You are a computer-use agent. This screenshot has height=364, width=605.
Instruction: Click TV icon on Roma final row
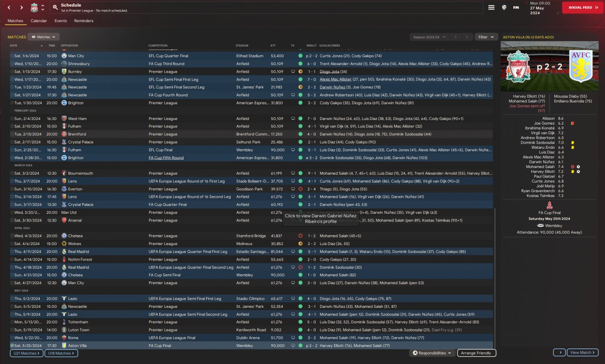click(293, 338)
